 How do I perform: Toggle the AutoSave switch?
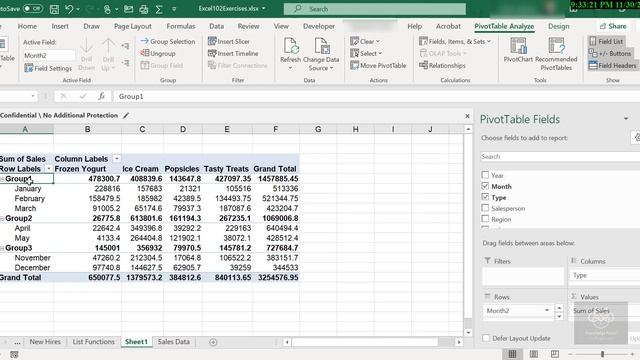[32, 9]
